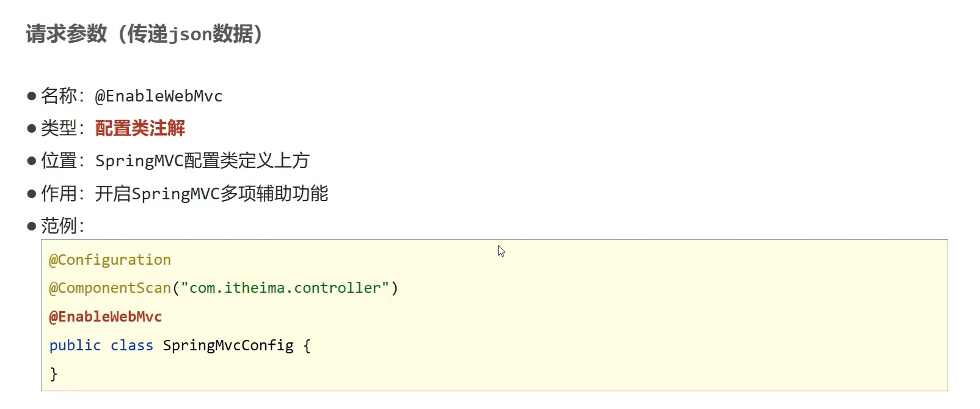Click the public keyword in code

[75, 345]
